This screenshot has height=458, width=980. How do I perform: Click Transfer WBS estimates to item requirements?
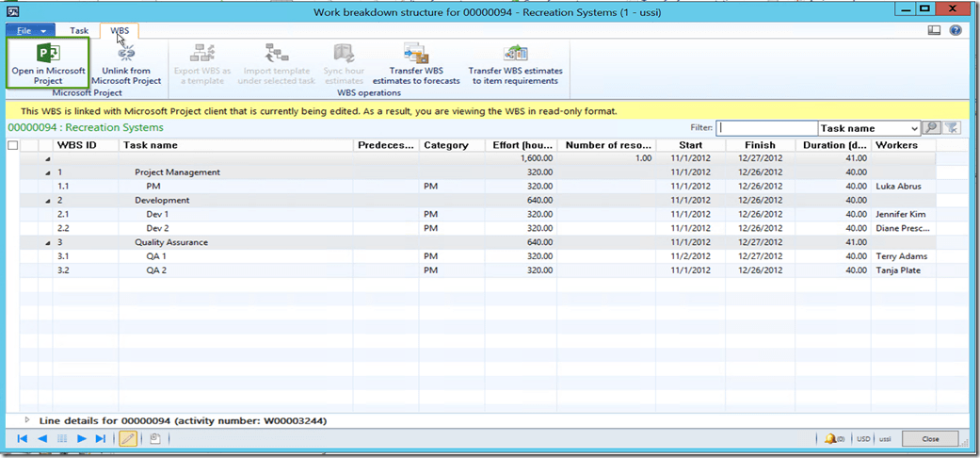tap(515, 64)
